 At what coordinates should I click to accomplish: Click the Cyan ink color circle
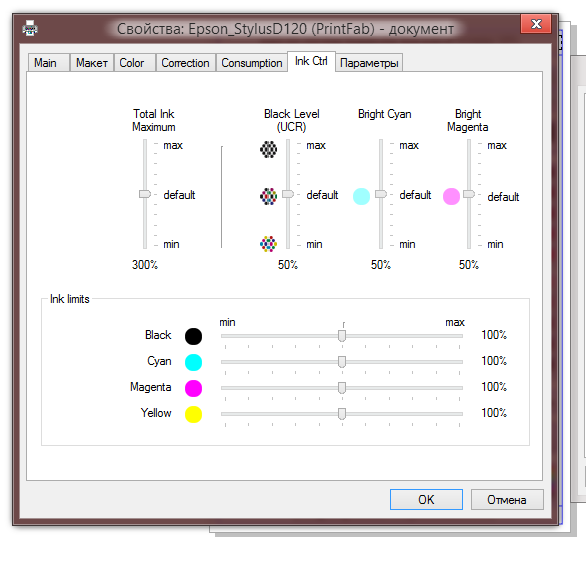[194, 362]
